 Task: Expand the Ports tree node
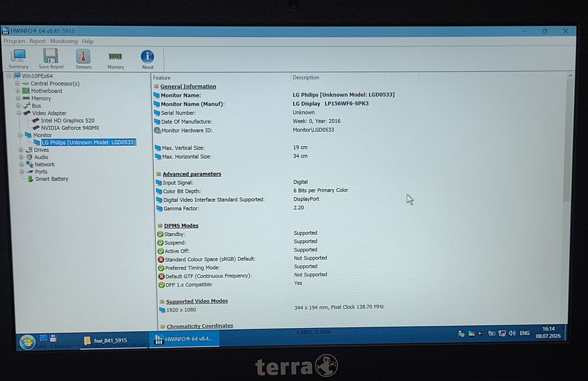[x=22, y=172]
